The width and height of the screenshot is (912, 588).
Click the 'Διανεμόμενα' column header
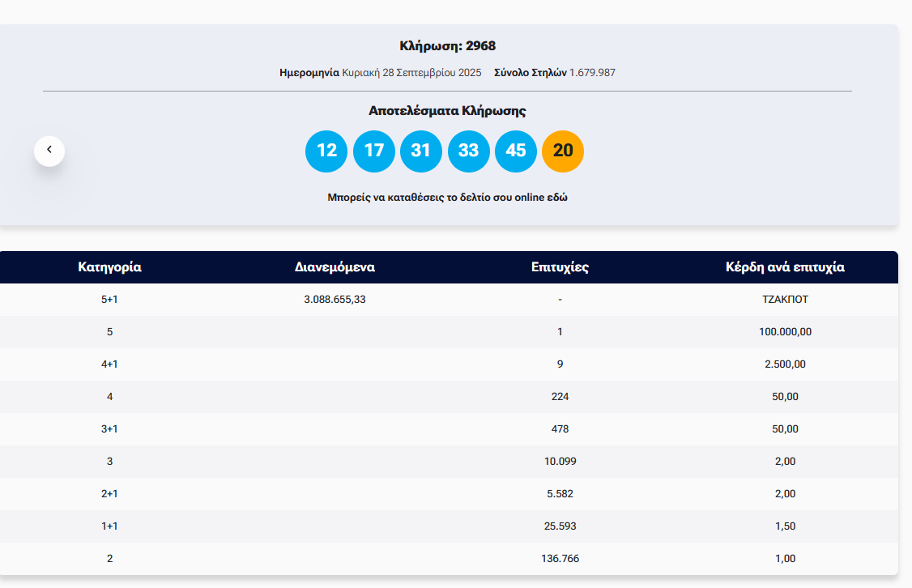(335, 267)
